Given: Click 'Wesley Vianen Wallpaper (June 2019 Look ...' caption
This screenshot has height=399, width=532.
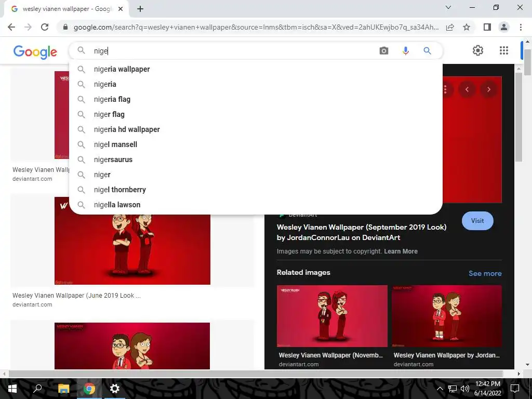Looking at the screenshot, I should pos(77,296).
